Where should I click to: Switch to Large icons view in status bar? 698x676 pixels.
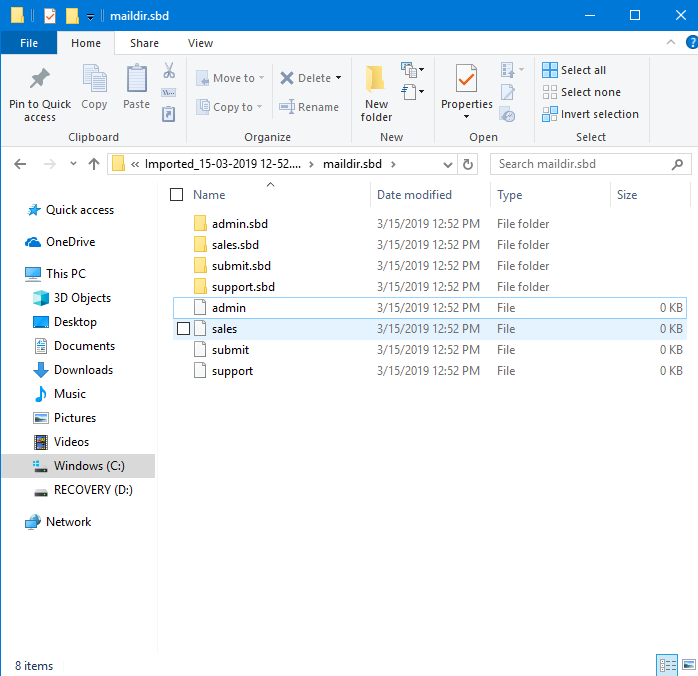tap(689, 665)
